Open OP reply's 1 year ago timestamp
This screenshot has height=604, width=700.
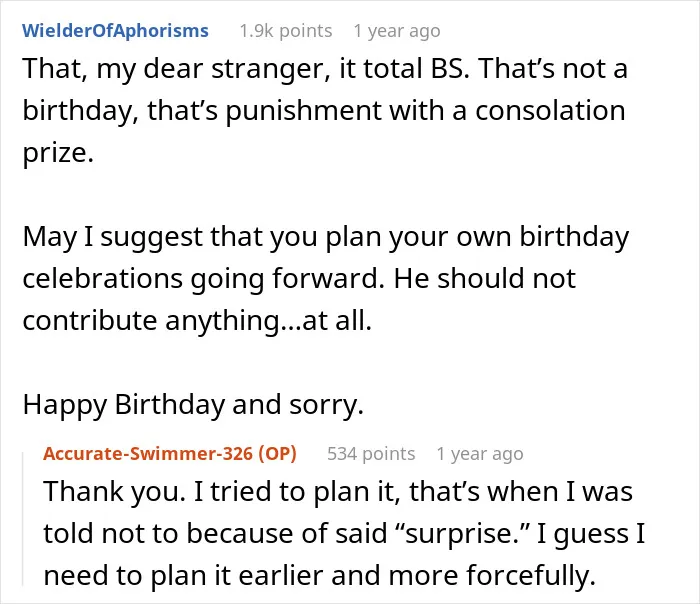coord(480,454)
